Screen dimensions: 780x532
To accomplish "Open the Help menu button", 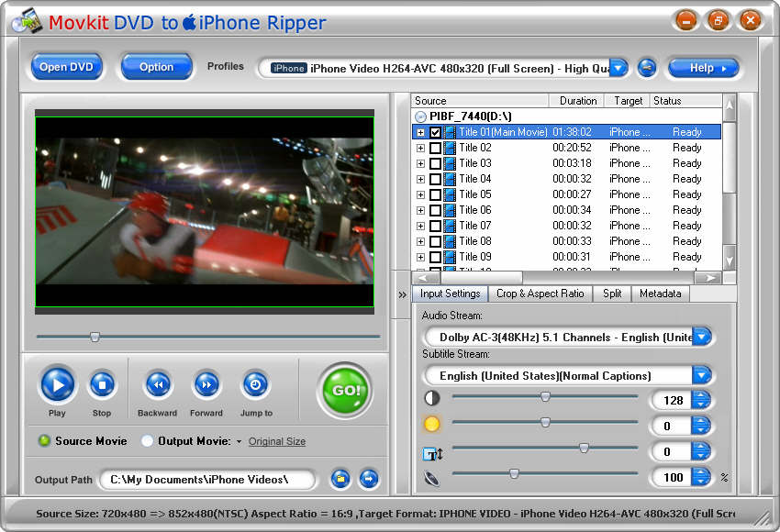I will [x=704, y=68].
